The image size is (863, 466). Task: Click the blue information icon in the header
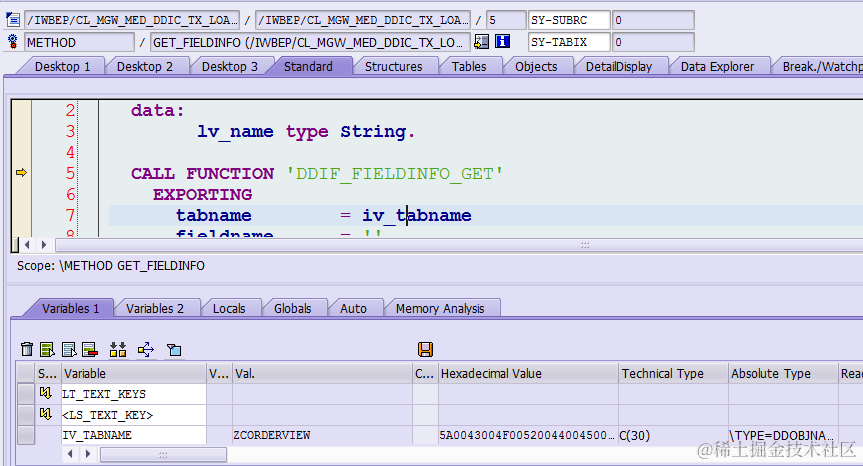point(502,41)
